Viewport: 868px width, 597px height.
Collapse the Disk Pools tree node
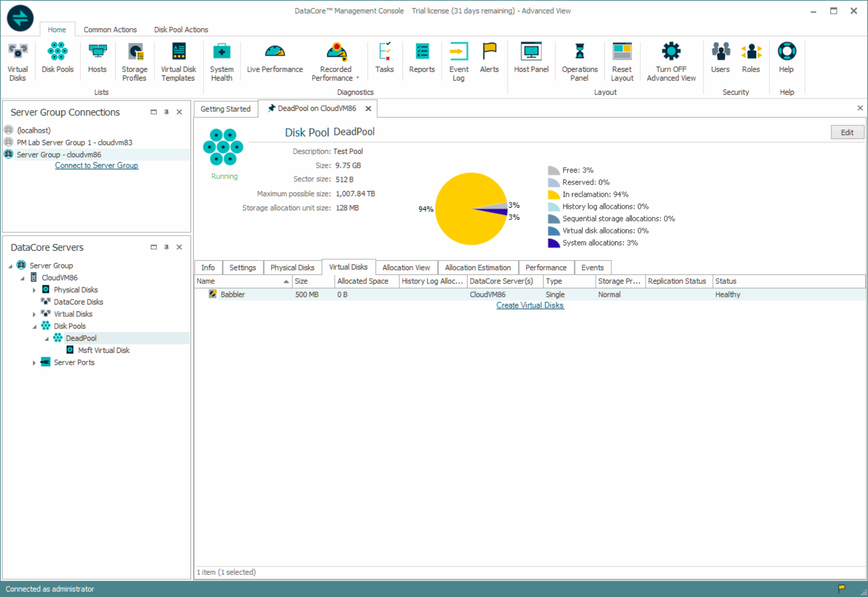(34, 325)
